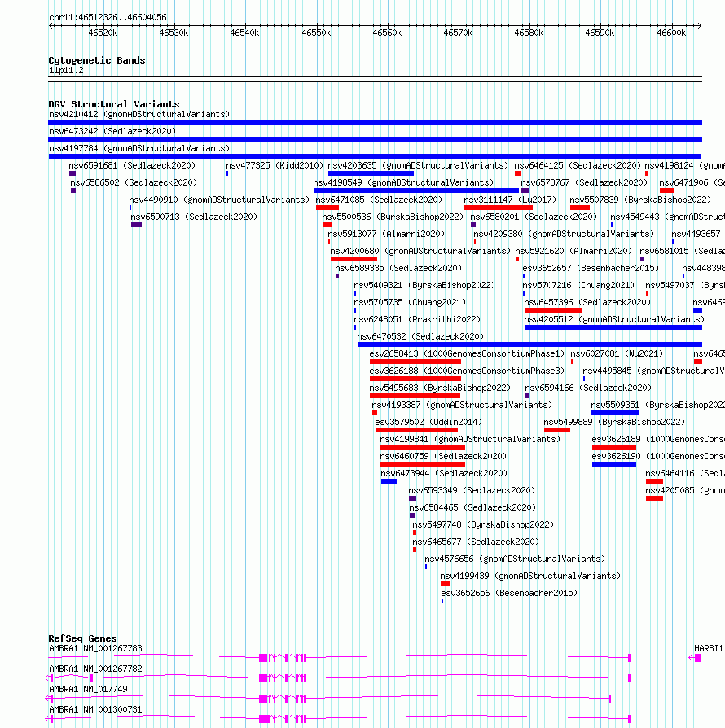Select the nsv5500536 ByrskaBishop2022 label

point(393,217)
